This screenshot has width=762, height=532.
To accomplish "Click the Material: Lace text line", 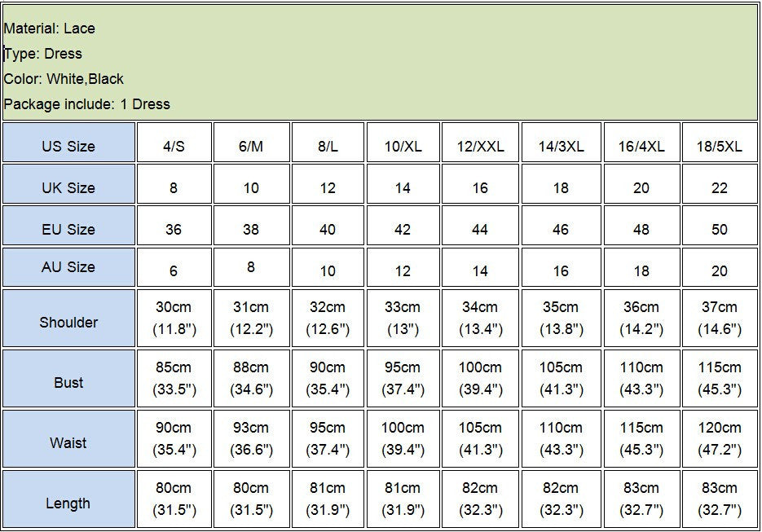I will click(x=50, y=29).
